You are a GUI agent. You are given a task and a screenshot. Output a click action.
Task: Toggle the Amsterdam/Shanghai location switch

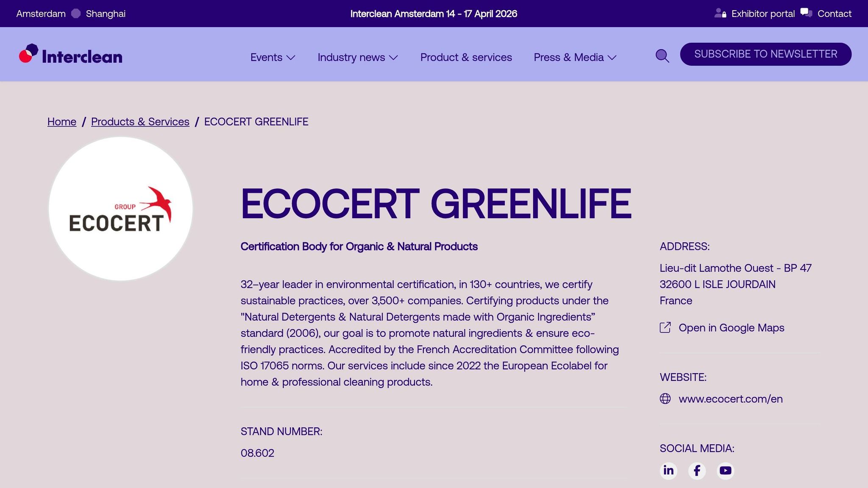tap(76, 14)
